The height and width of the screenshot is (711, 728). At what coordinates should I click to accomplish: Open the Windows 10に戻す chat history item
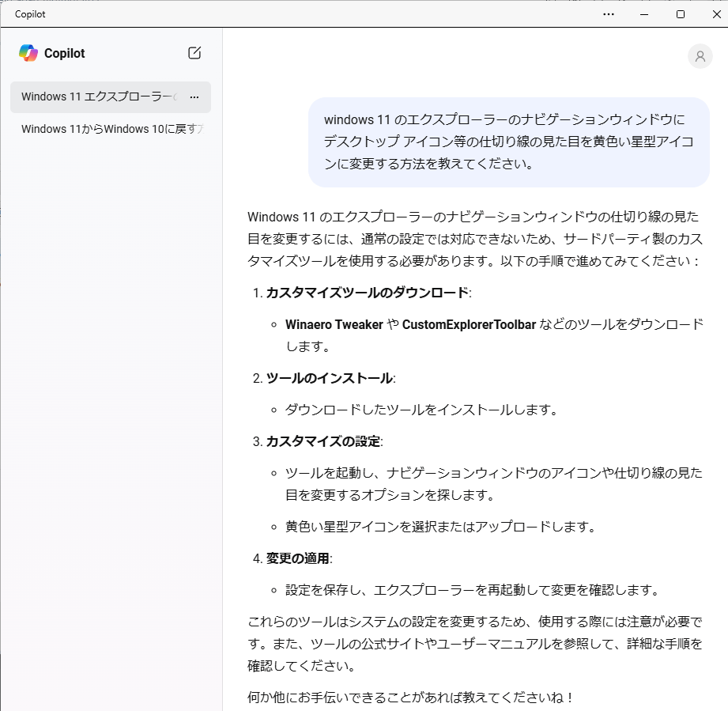coord(111,128)
